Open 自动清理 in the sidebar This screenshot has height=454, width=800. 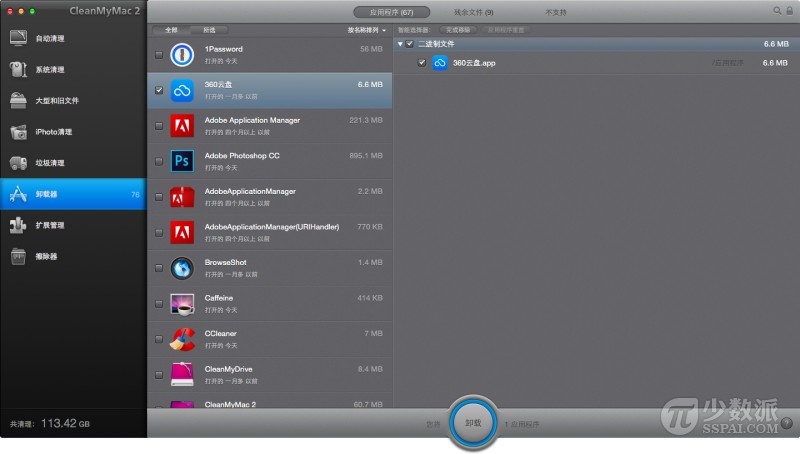[73, 38]
